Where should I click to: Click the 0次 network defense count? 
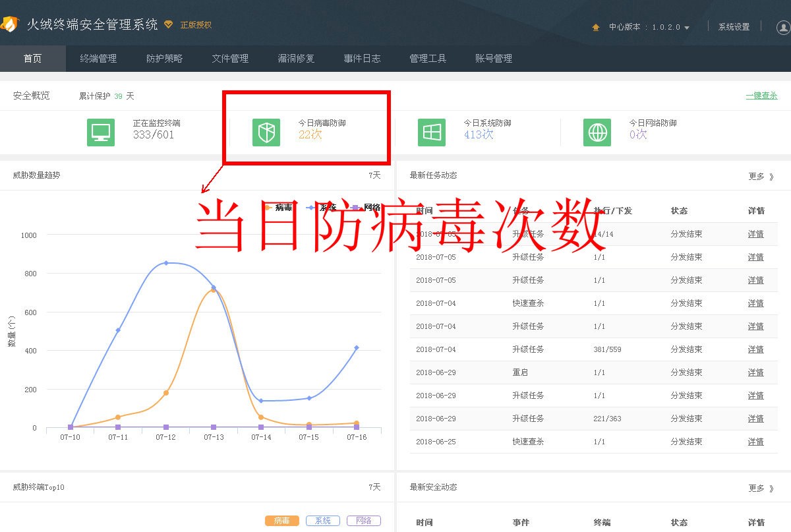point(638,134)
